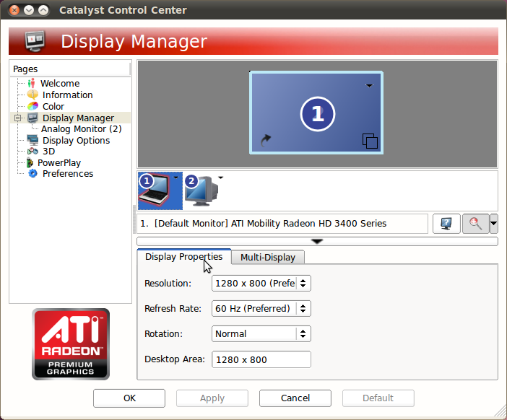
Task: Click the header Display Manager monitor icon
Action: point(35,41)
